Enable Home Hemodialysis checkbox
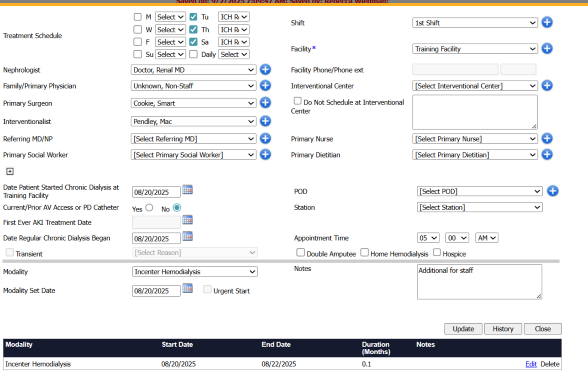Viewport: 588px width, 384px height. (365, 253)
